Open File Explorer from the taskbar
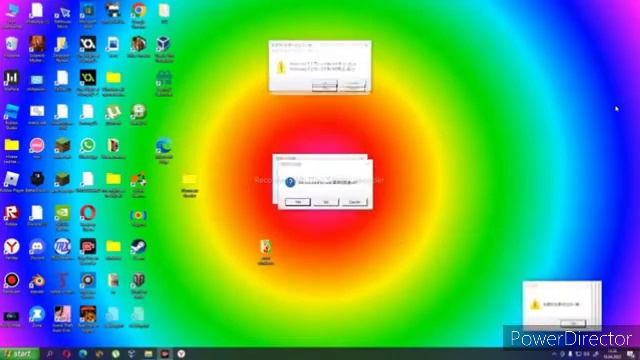The image size is (640, 360). (x=149, y=354)
